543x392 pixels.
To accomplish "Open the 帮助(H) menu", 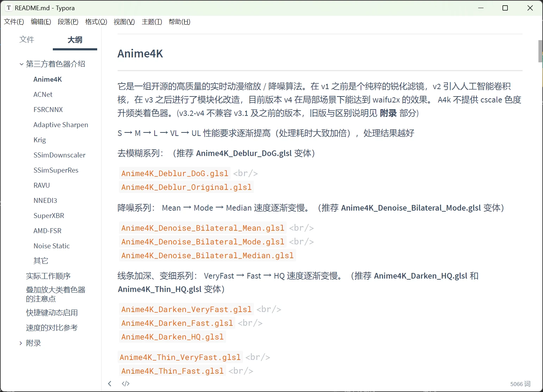I will [180, 22].
